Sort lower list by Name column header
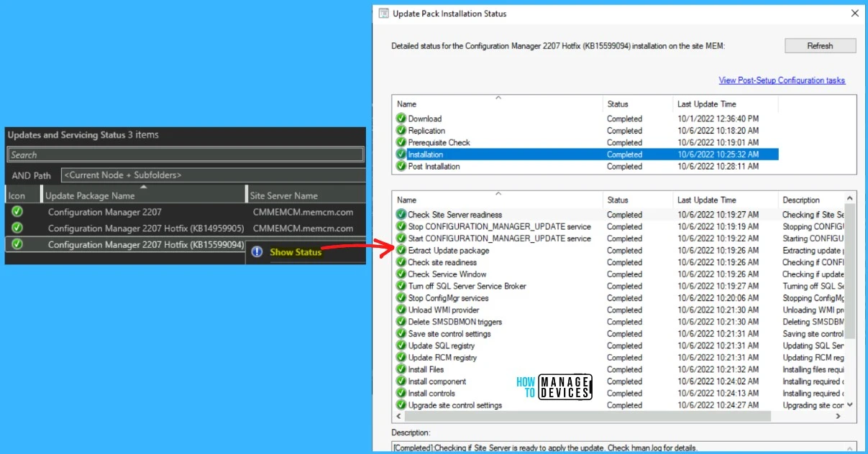Viewport: 868px width, 454px height. pos(498,200)
